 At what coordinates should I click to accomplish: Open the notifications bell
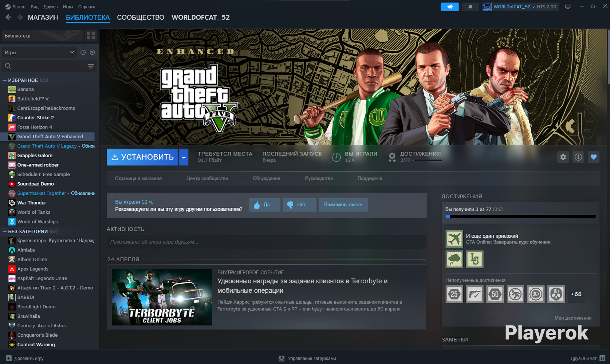point(470,7)
